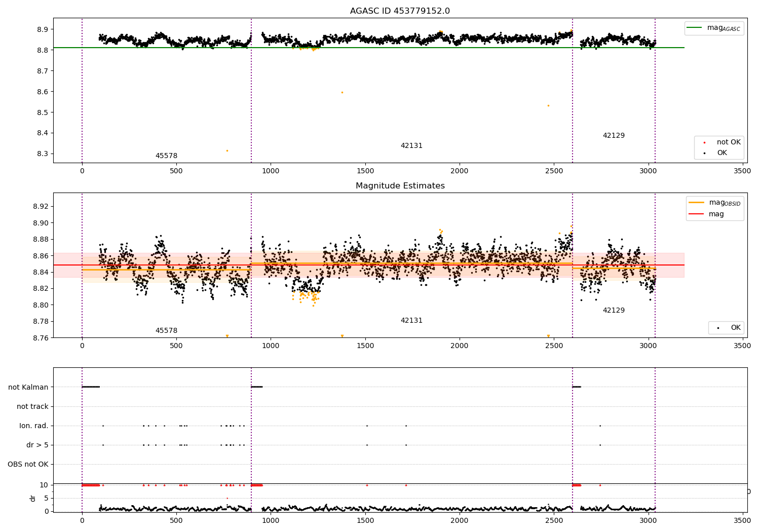Click the '42131' obsid label in top plot
The height and width of the screenshot is (532, 760).
click(x=411, y=146)
